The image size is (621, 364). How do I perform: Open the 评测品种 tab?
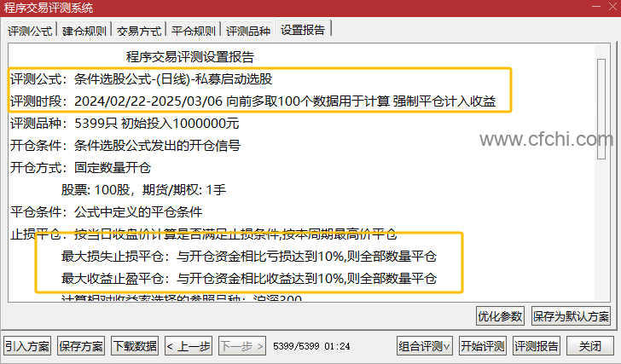tap(248, 31)
